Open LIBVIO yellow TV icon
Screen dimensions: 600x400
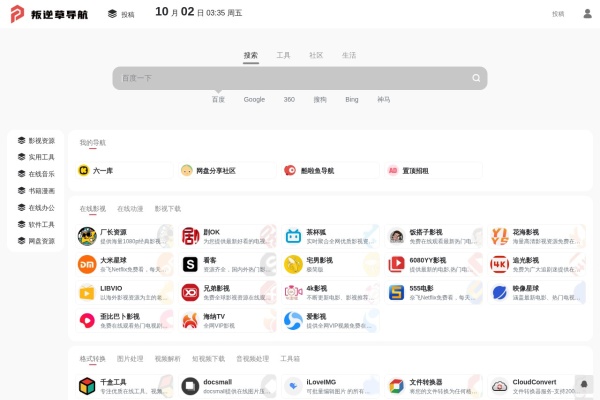pyautogui.click(x=87, y=293)
